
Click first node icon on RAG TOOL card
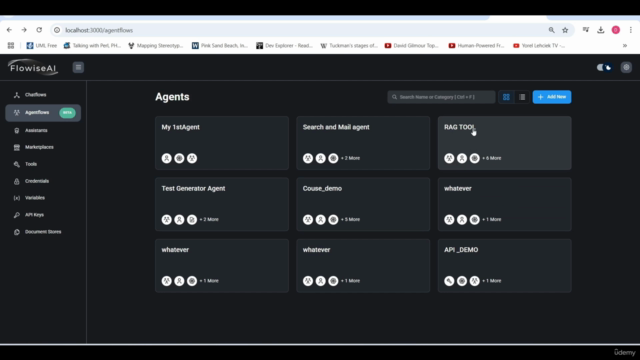449,158
